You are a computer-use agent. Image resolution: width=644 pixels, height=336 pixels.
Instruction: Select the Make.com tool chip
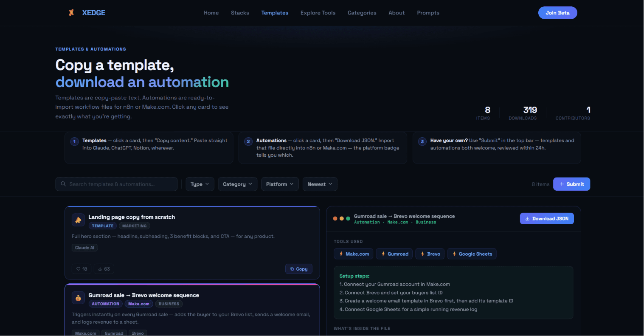354,254
